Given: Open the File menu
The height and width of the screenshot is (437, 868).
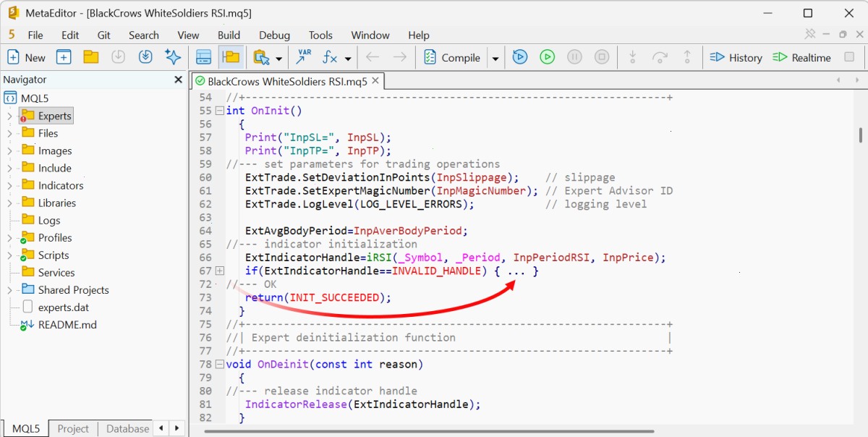Looking at the screenshot, I should coord(35,35).
